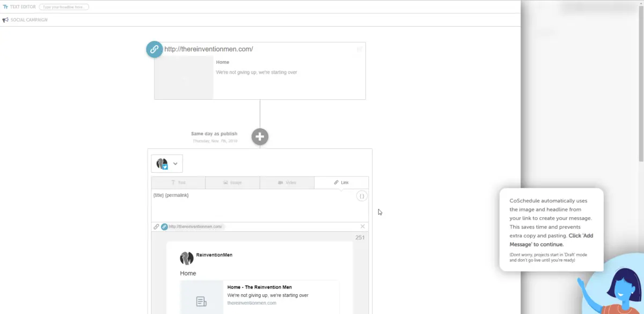This screenshot has height=314, width=644.
Task: Click the curly braces text helper icon
Action: [x=362, y=196]
